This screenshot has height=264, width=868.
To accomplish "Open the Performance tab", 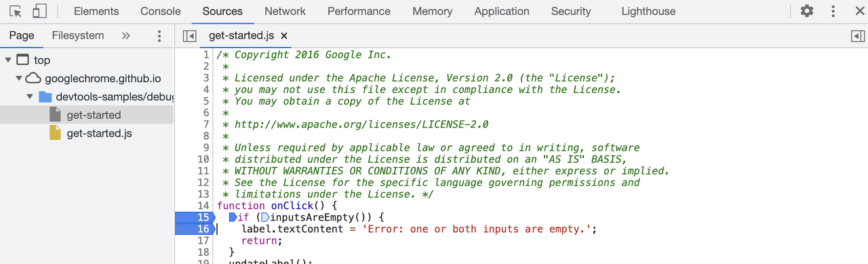I will point(359,11).
